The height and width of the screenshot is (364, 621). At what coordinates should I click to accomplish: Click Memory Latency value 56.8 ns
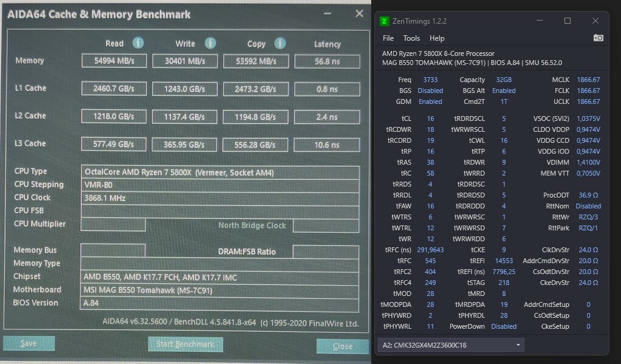pos(327,61)
